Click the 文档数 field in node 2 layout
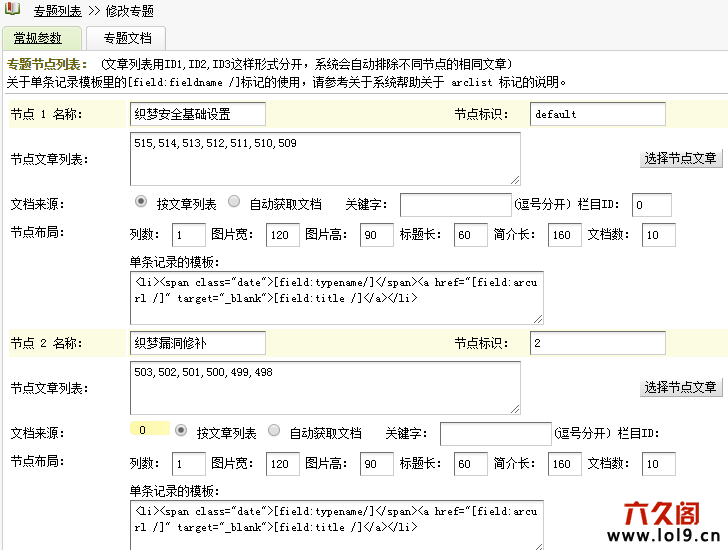 658,464
